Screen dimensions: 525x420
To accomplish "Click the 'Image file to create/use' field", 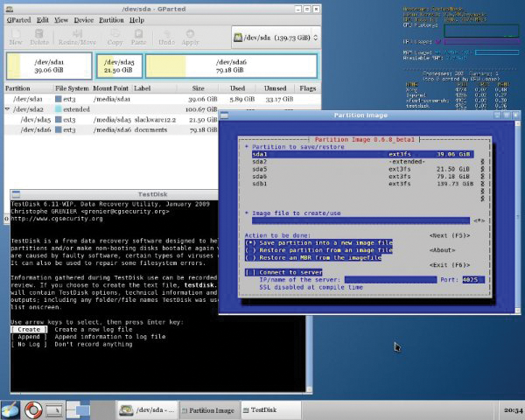I will (x=360, y=221).
